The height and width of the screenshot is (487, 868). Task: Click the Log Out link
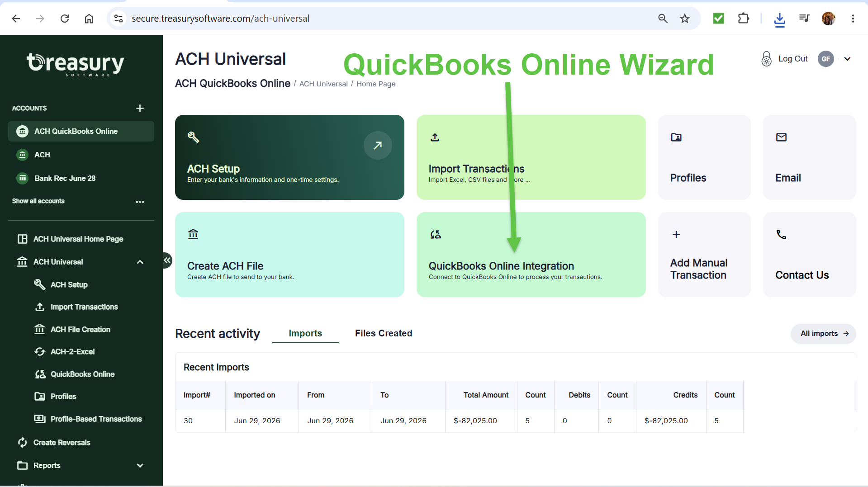click(792, 59)
